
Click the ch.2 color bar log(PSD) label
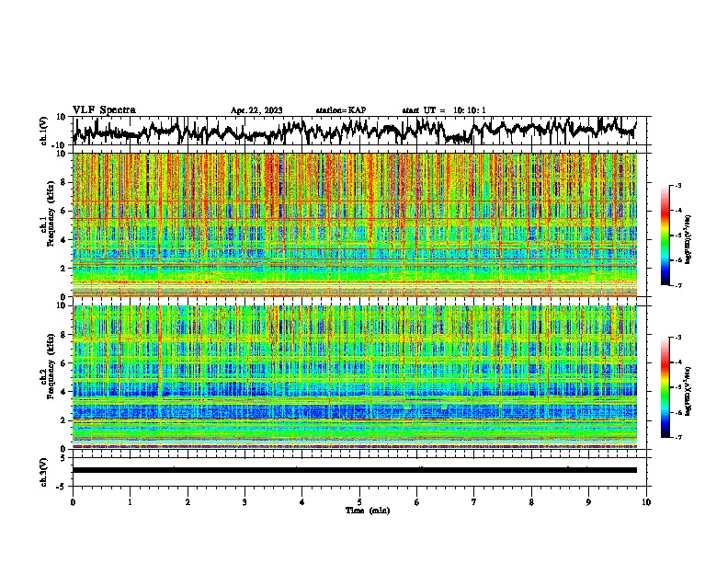click(x=688, y=391)
